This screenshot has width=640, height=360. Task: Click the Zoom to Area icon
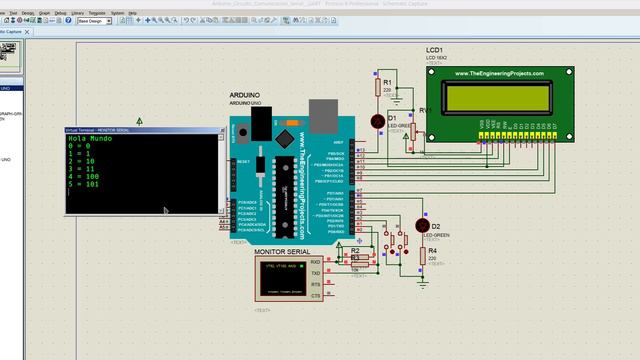pos(174,20)
